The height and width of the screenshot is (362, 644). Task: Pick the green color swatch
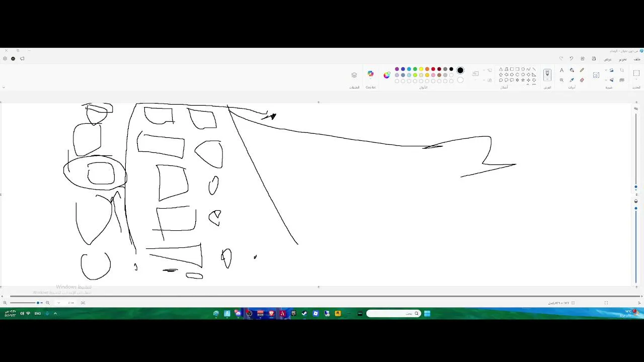pyautogui.click(x=415, y=69)
